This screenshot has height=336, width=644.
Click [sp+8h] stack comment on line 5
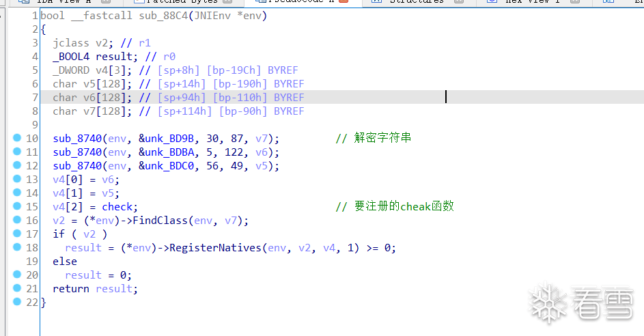tap(179, 70)
